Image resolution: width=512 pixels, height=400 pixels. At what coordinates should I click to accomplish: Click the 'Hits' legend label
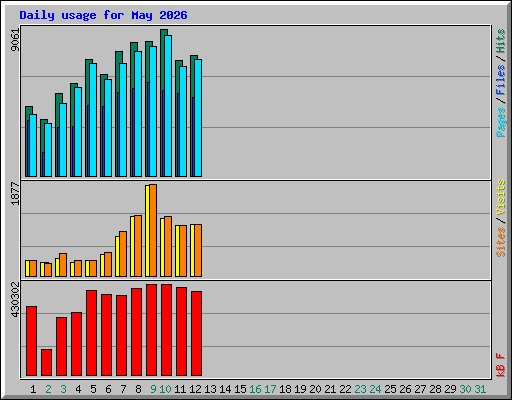[x=501, y=41]
